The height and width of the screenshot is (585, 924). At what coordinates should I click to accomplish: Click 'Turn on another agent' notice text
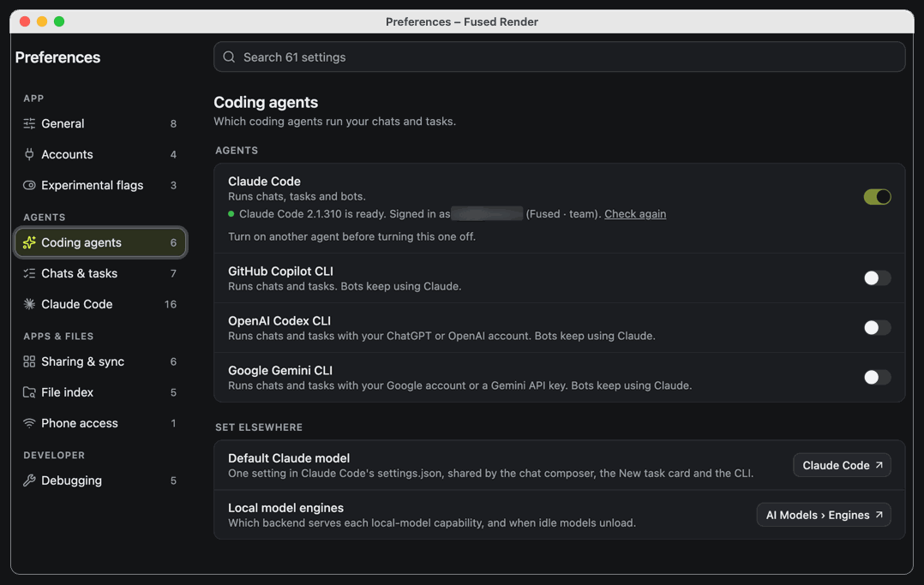tap(351, 236)
